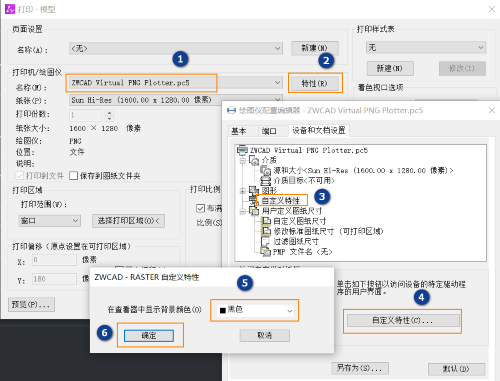
Task: Click the icon beside 自定义图纸尺寸
Action: [266, 221]
